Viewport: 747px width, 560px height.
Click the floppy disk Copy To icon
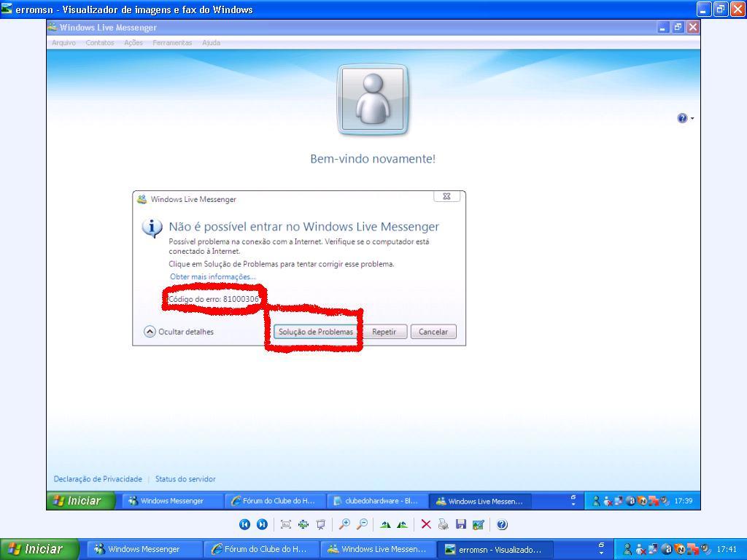click(x=461, y=524)
